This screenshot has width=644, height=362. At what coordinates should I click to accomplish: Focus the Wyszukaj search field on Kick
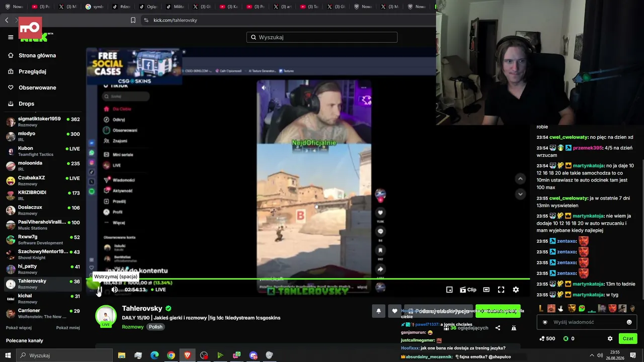[x=322, y=37]
